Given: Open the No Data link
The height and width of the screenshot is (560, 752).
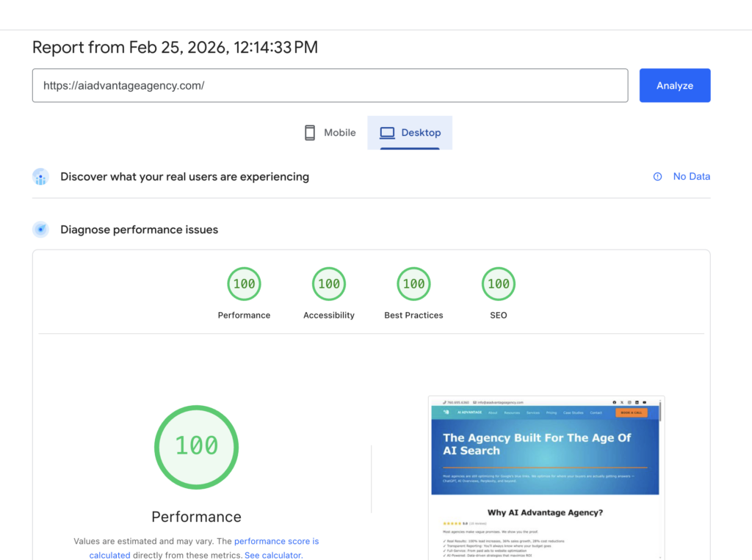Looking at the screenshot, I should pos(691,176).
